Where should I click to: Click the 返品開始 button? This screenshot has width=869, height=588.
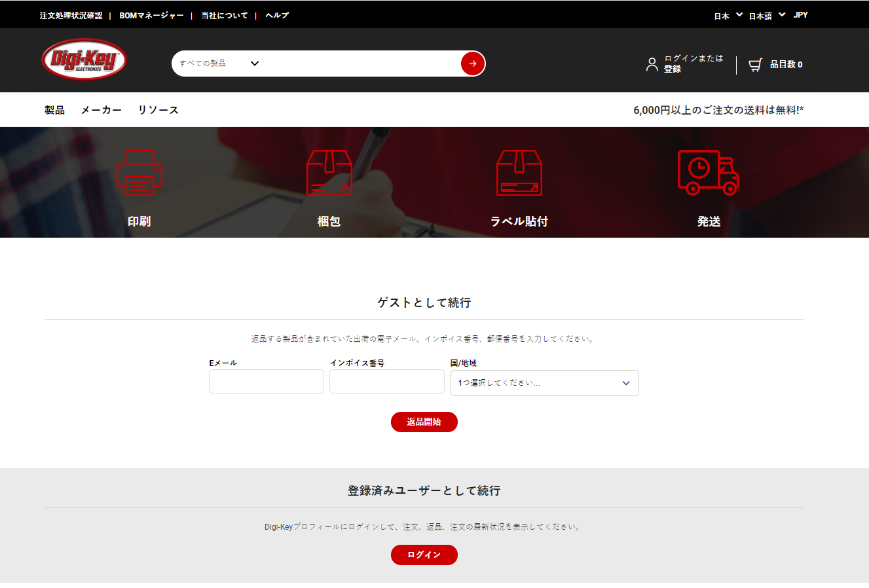424,422
